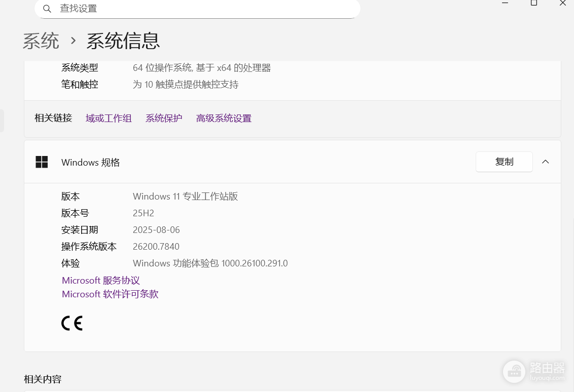This screenshot has height=392, width=574.
Task: Collapse the Windows 规格 section with its chevron
Action: pyautogui.click(x=546, y=162)
